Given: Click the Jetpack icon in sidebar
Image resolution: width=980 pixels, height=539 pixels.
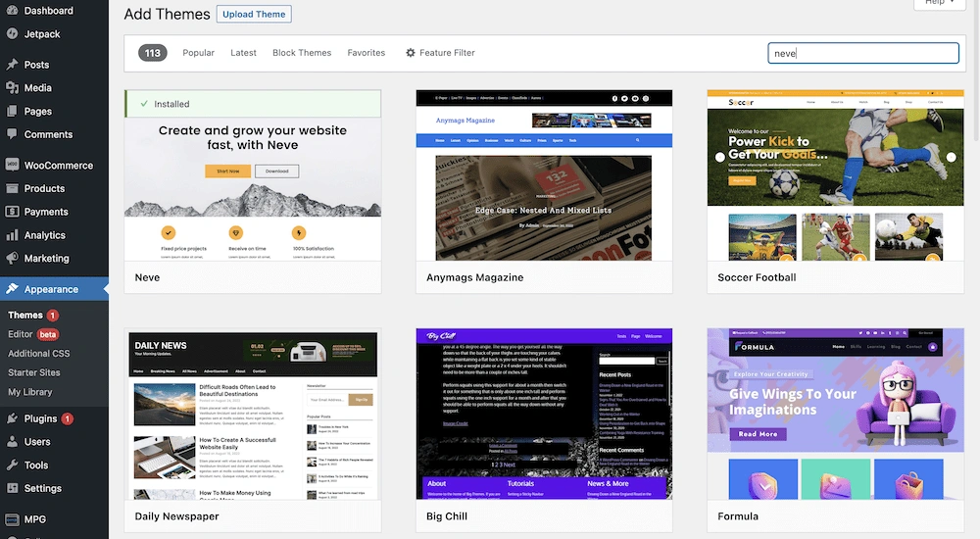Looking at the screenshot, I should click(12, 34).
